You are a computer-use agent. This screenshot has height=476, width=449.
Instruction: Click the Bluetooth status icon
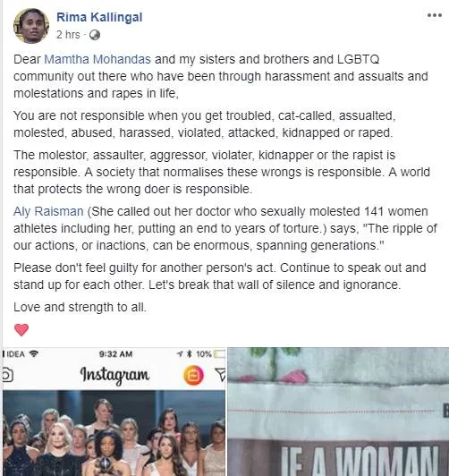pos(190,354)
